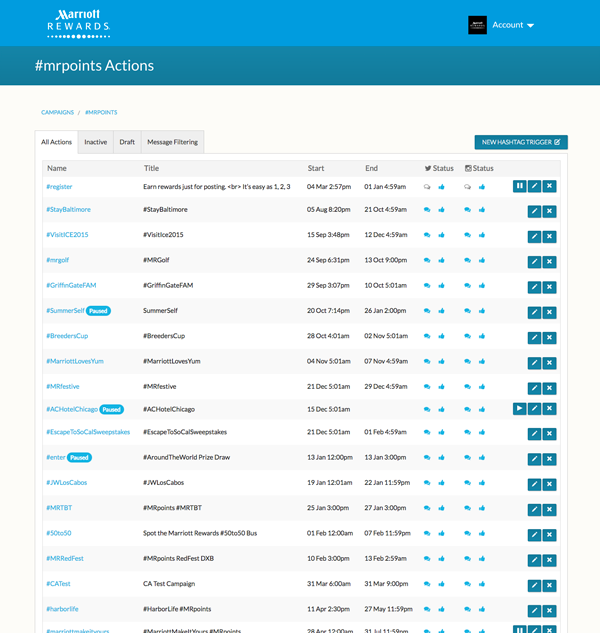The image size is (600, 633).
Task: Open the #MRRedFest action link
Action: (65, 558)
